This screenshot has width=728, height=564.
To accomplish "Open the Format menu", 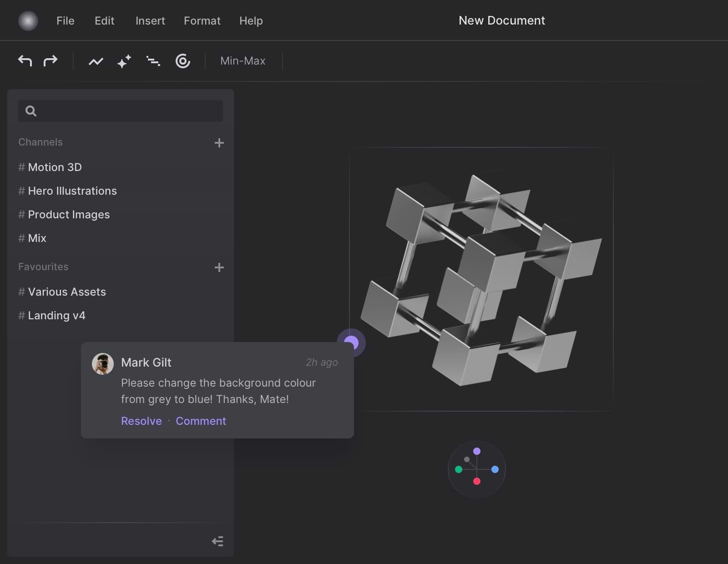I will click(x=202, y=21).
